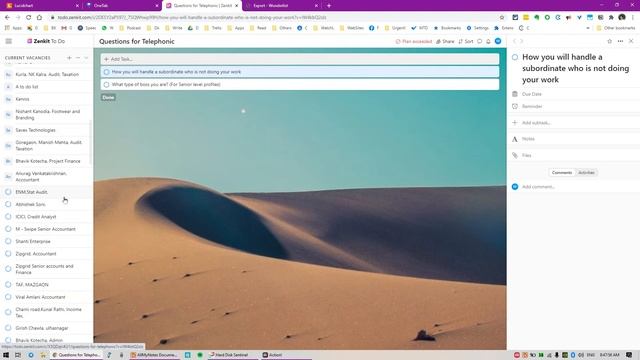
Task: Check off the 'How you will handle a subordinate' task
Action: [x=107, y=72]
